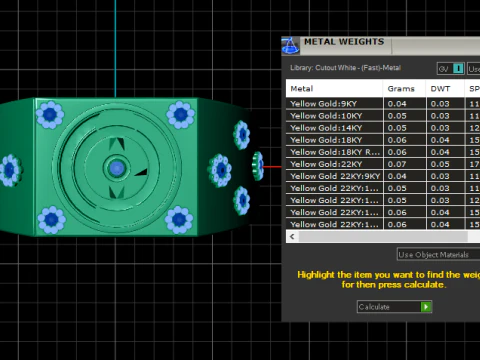Image resolution: width=480 pixels, height=360 pixels.
Task: Select the Yellow Gold:18KY row
Action: click(x=383, y=140)
